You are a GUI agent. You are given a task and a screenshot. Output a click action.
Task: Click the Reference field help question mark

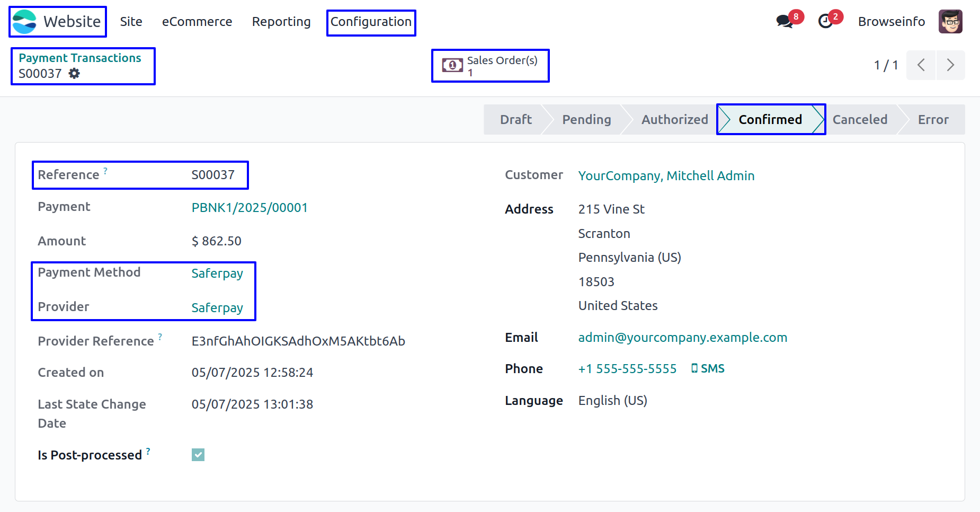[x=105, y=171]
